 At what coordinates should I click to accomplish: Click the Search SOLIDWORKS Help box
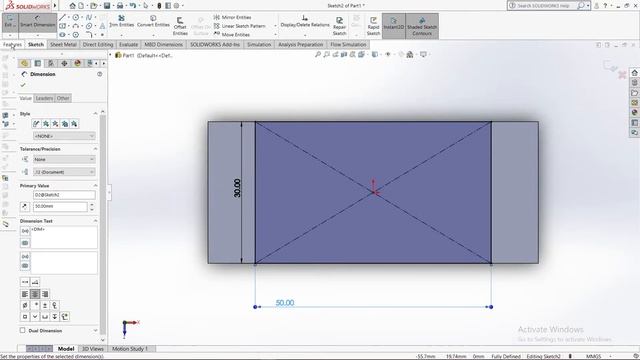pos(546,6)
